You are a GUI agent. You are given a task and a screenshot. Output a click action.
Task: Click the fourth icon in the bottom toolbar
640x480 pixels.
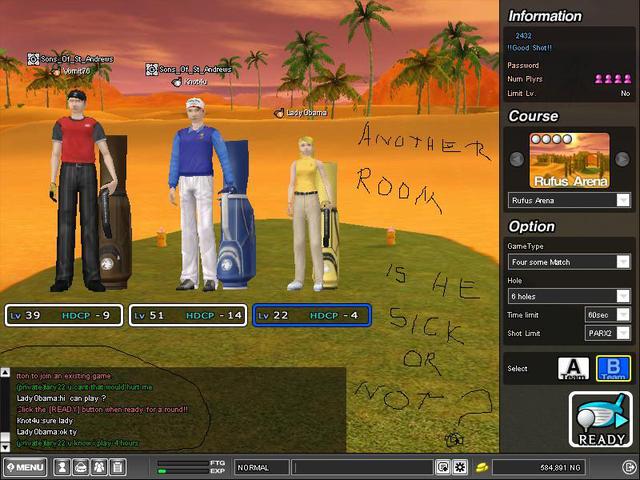(x=118, y=467)
